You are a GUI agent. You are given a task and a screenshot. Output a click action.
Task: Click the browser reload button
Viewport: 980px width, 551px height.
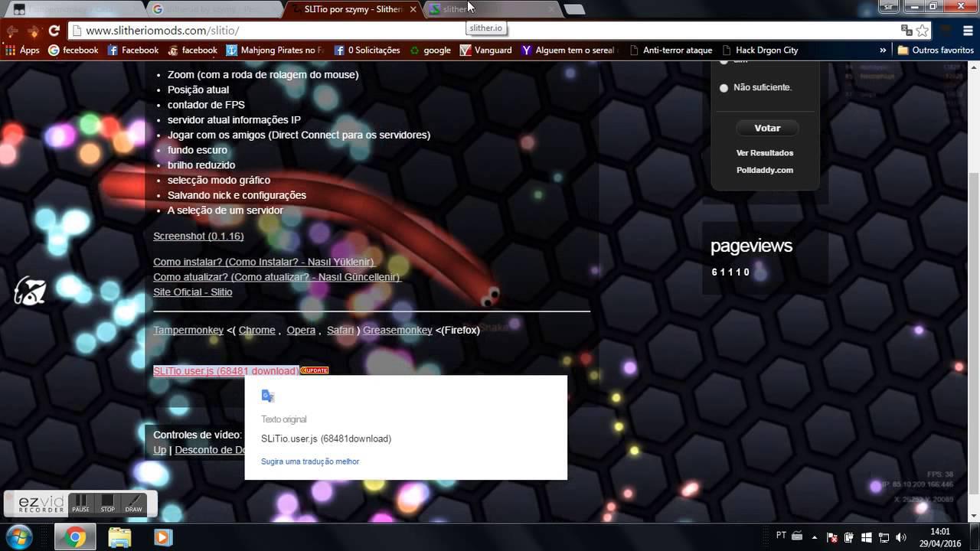tap(54, 31)
